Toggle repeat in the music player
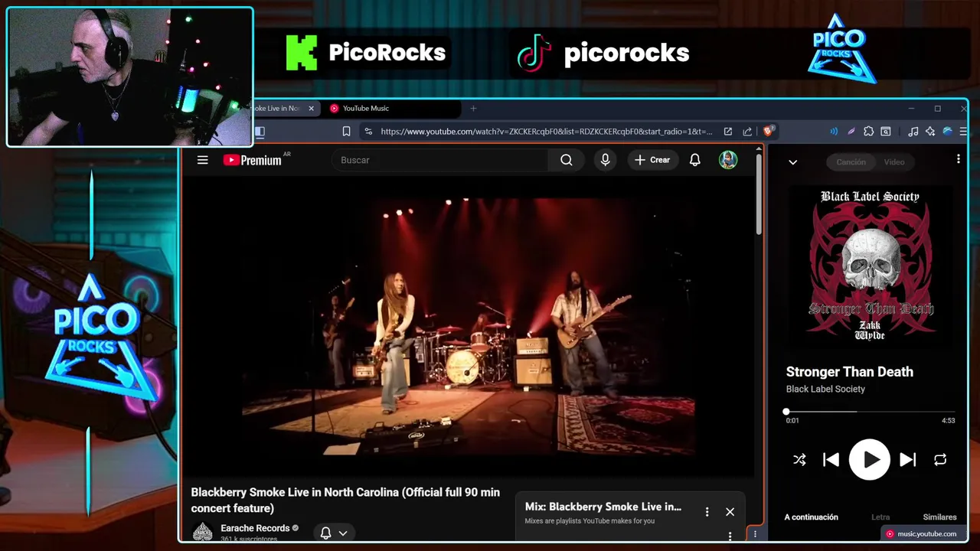 click(940, 460)
